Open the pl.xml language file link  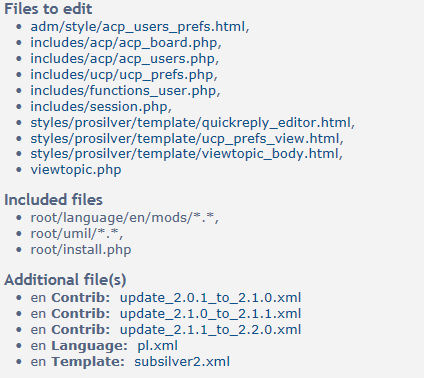[157, 346]
